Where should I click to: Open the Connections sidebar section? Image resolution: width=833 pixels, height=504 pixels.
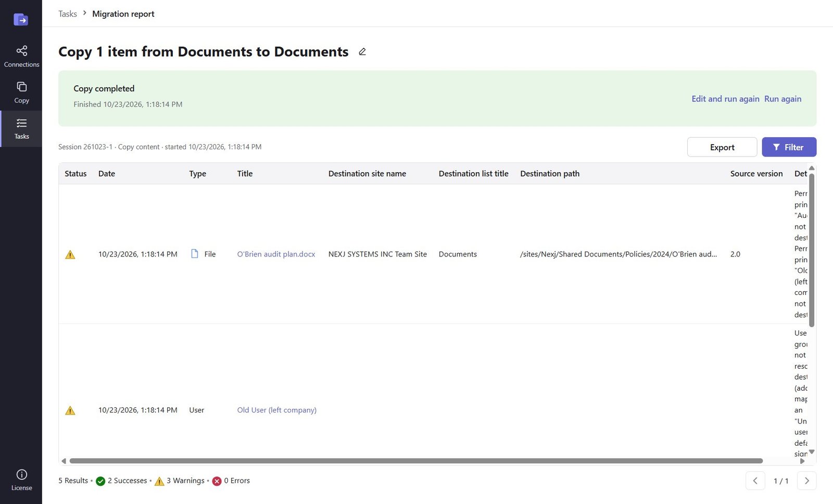(x=21, y=56)
